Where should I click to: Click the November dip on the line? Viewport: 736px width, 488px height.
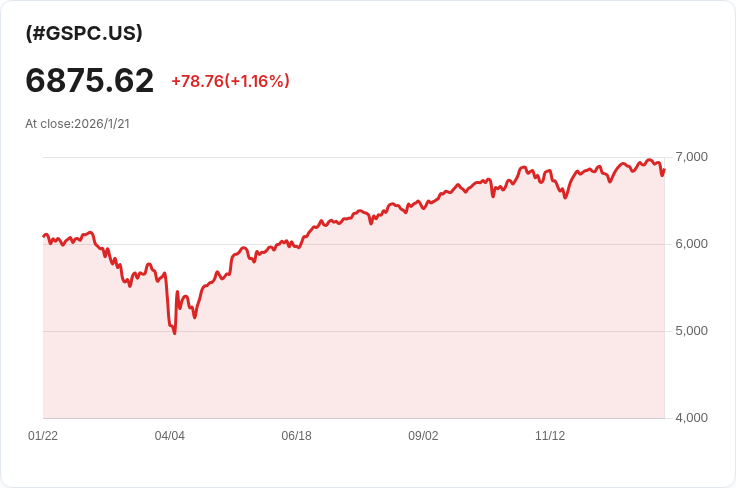click(x=565, y=198)
